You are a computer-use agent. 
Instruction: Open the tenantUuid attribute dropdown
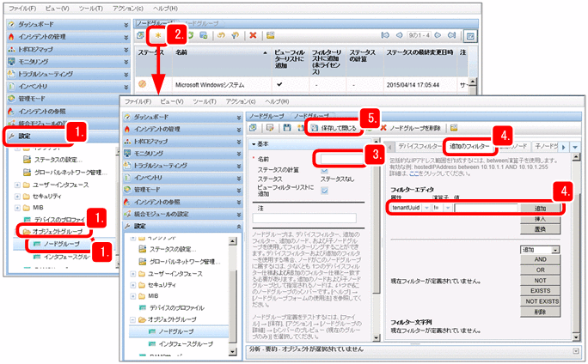pyautogui.click(x=426, y=208)
